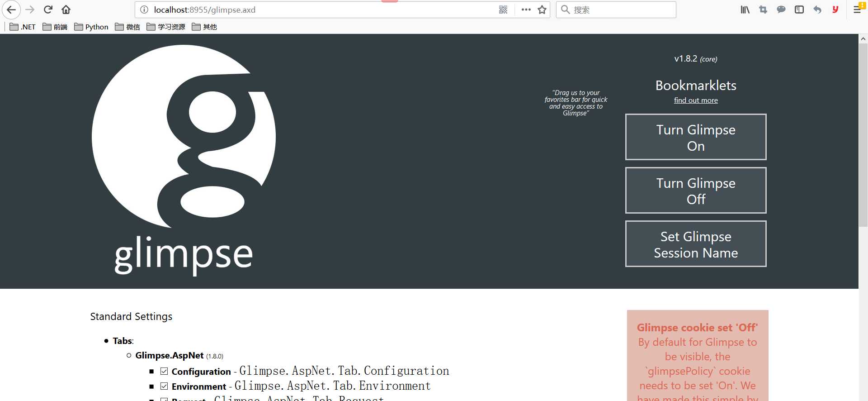Open the browser home page
The height and width of the screenshot is (401, 868).
pyautogui.click(x=66, y=10)
